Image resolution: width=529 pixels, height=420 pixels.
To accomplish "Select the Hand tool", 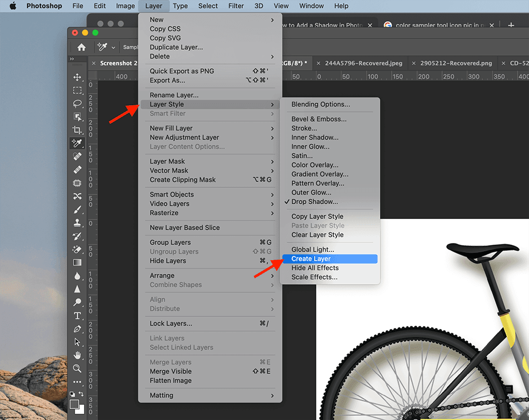I will click(x=77, y=355).
